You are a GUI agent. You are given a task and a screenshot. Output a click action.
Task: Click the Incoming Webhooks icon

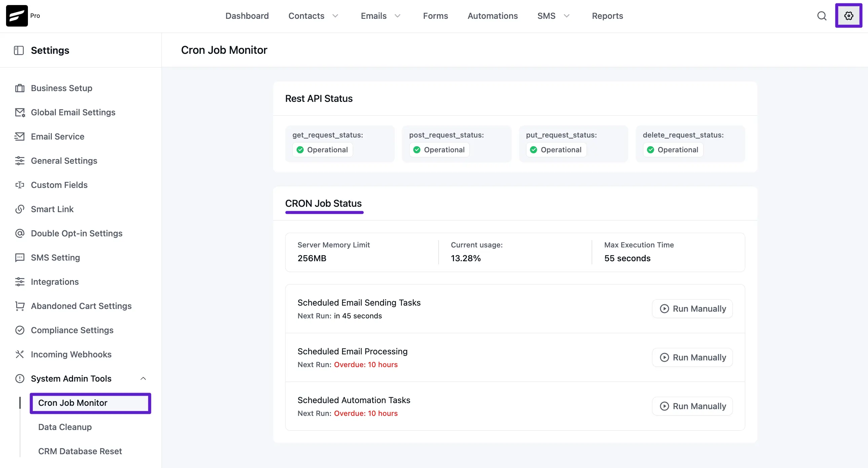point(20,354)
